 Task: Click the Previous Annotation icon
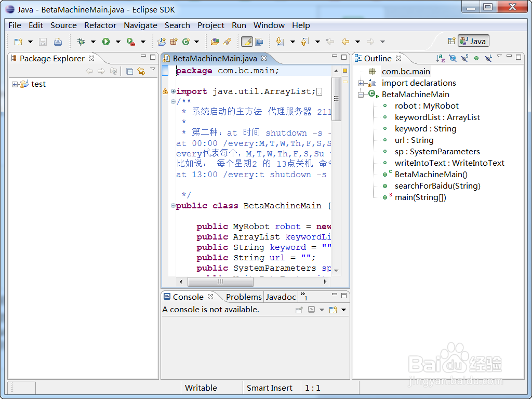click(305, 42)
